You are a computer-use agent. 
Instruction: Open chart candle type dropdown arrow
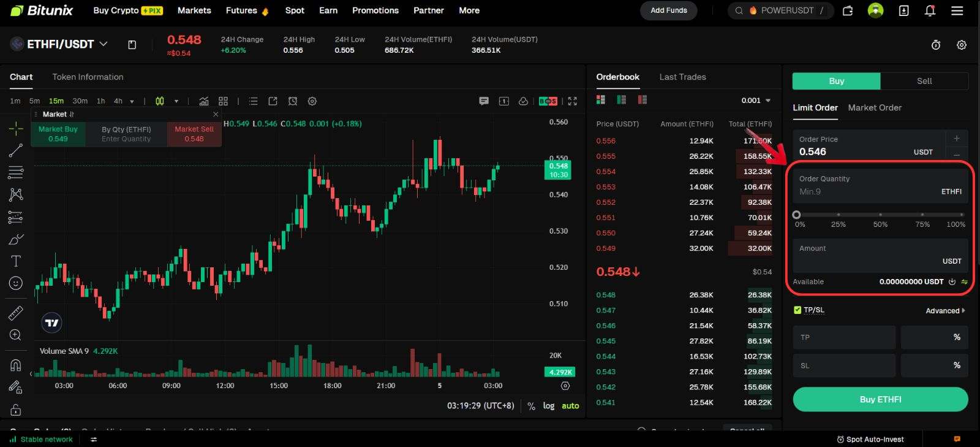(176, 101)
